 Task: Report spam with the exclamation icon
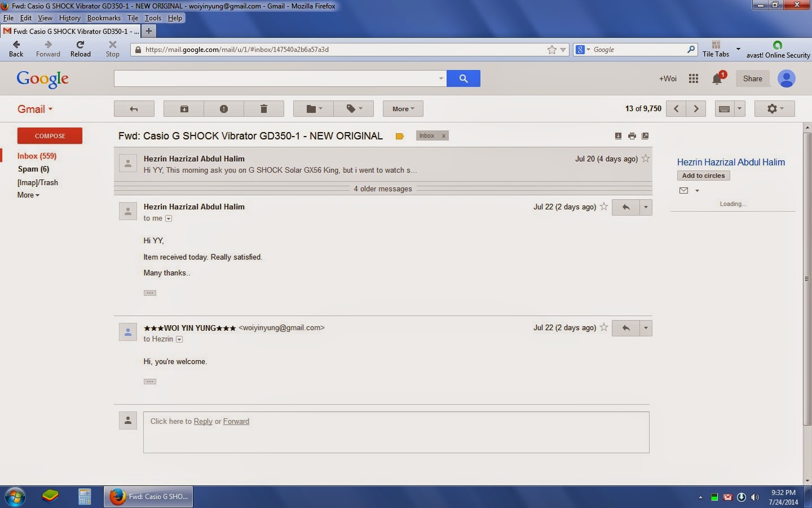pyautogui.click(x=224, y=109)
